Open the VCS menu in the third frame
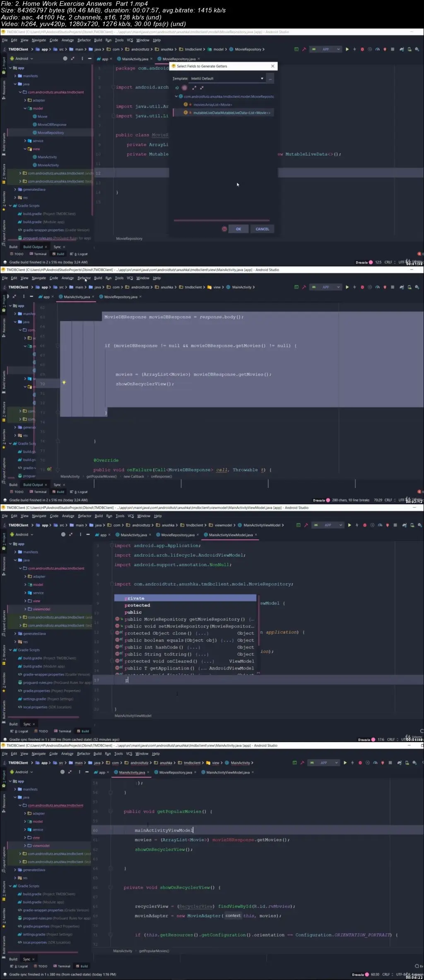 click(131, 516)
